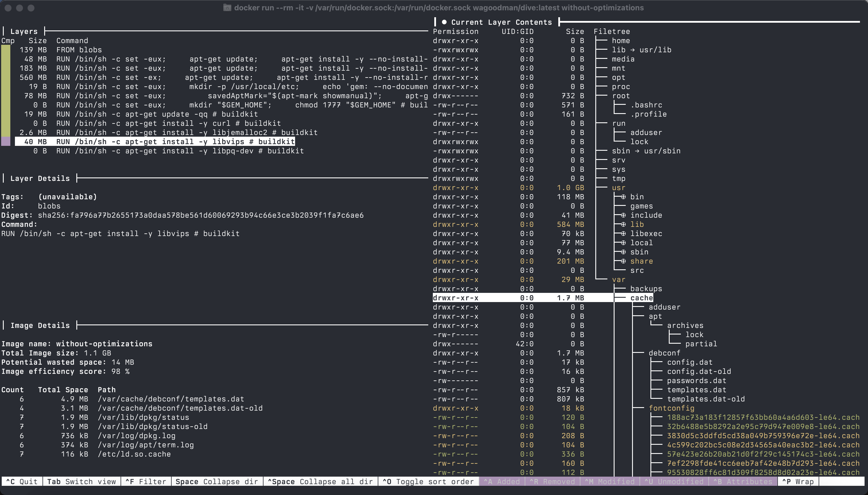The width and height of the screenshot is (868, 495).
Task: Expand the usr/libexec directory node
Action: [x=623, y=233]
